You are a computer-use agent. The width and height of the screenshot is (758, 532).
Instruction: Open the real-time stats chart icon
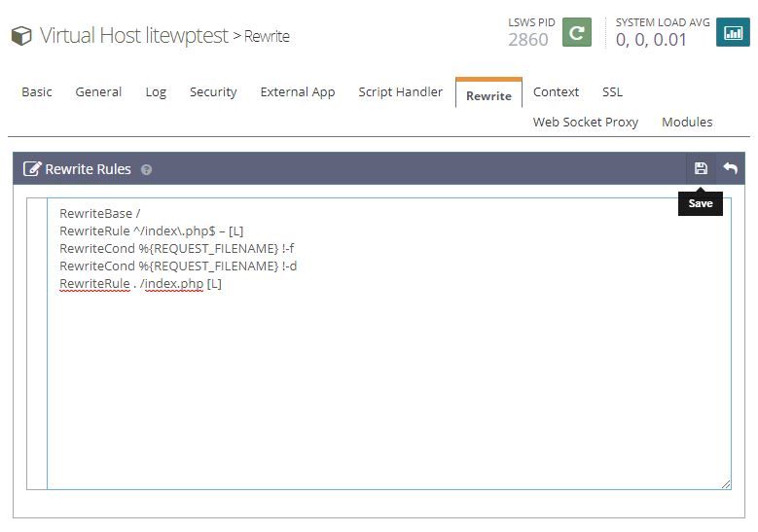[733, 32]
